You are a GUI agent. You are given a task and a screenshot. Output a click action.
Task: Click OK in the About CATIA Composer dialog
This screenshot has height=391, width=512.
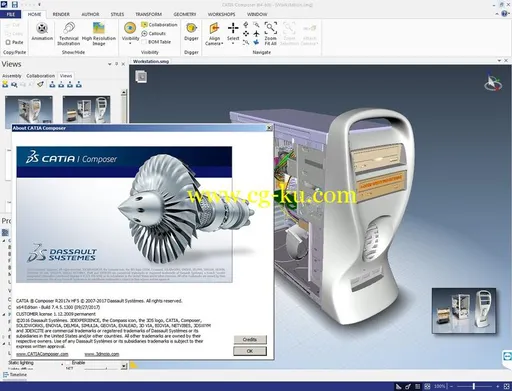pyautogui.click(x=250, y=351)
